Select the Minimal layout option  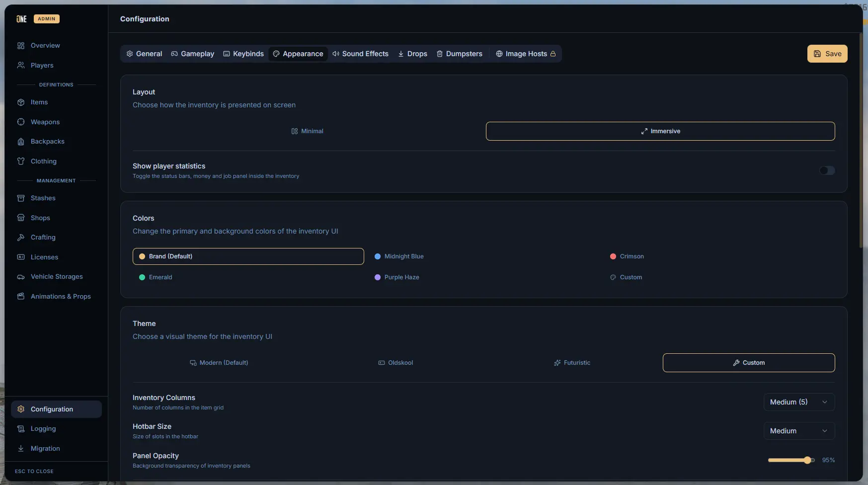click(307, 131)
